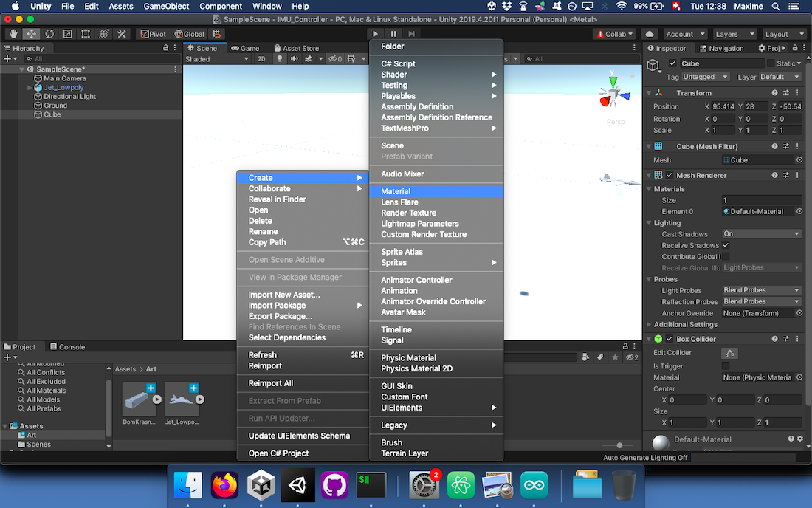Click the Step frame button

point(411,34)
